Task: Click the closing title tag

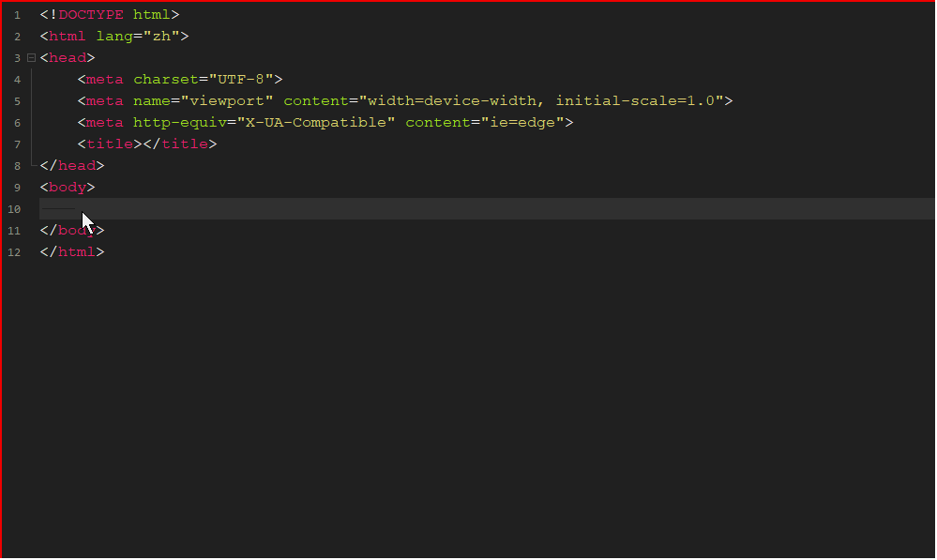Action: [x=180, y=144]
